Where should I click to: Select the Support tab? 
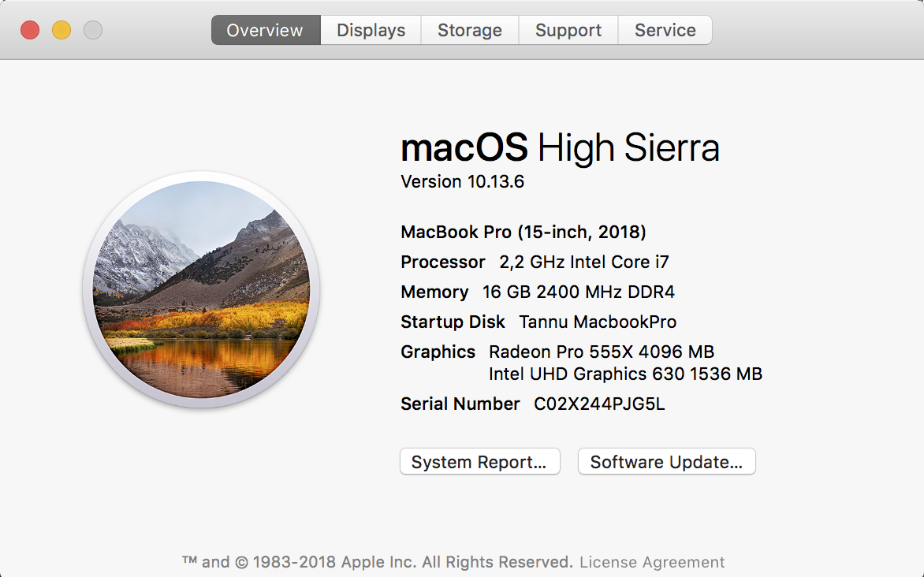click(568, 30)
